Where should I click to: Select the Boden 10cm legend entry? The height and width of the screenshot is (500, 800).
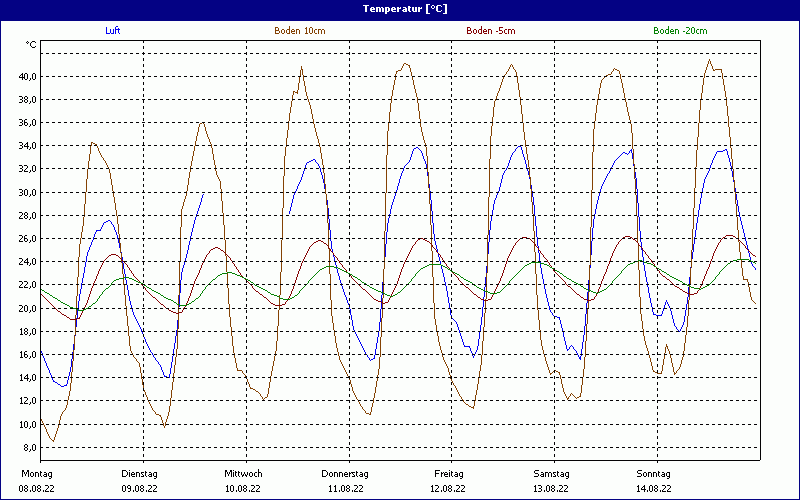pyautogui.click(x=299, y=31)
